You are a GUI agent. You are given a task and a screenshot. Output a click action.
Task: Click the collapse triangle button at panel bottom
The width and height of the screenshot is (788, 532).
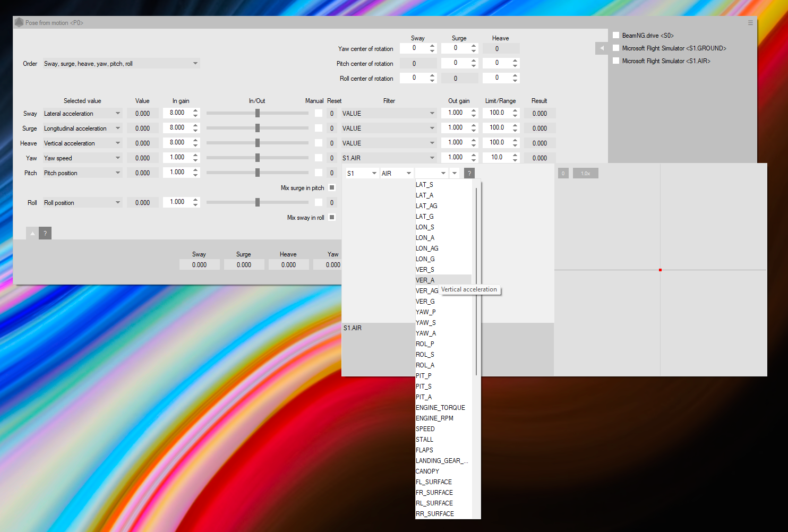click(x=32, y=233)
